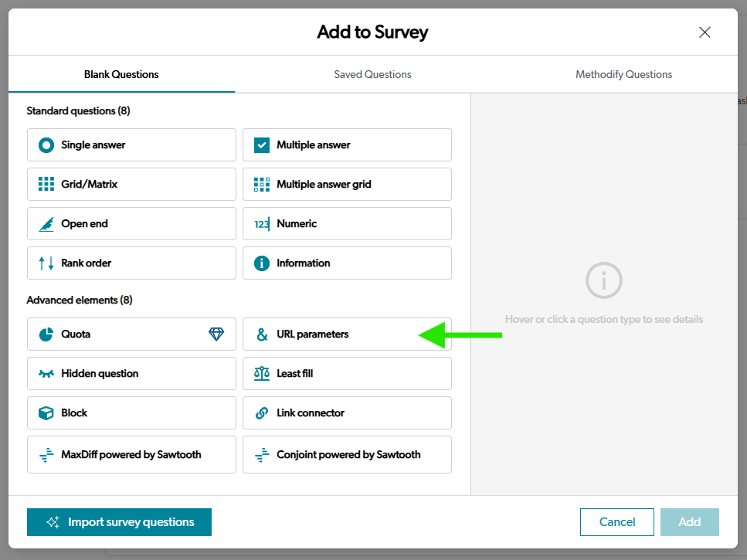The height and width of the screenshot is (560, 747).
Task: Add the URL parameters element
Action: click(x=347, y=334)
